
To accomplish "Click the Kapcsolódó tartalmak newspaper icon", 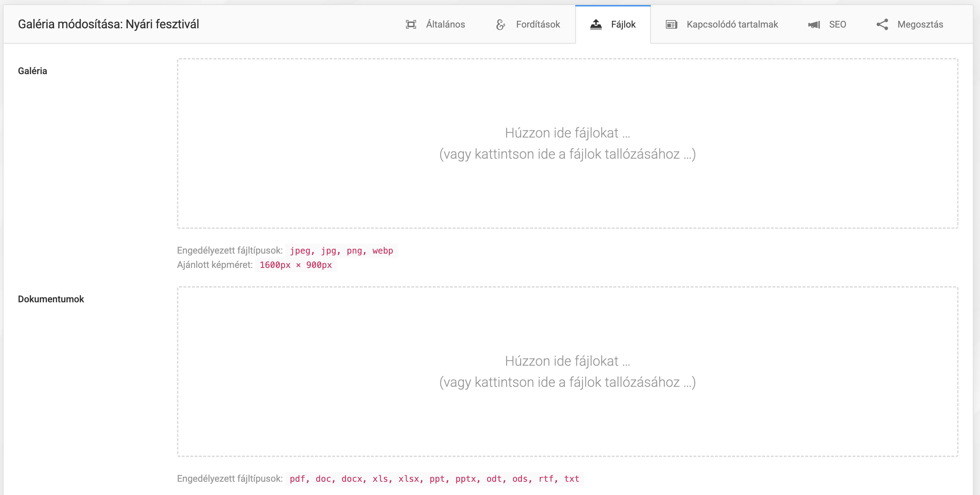I will (x=671, y=25).
